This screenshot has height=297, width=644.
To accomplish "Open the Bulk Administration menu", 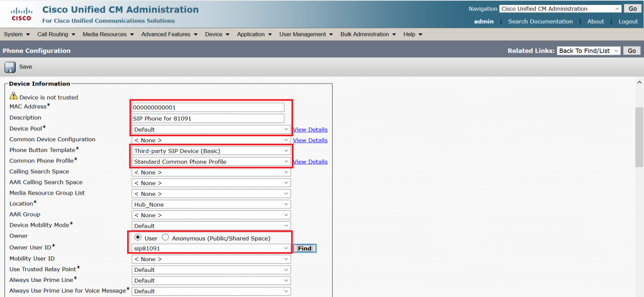I will 369,34.
